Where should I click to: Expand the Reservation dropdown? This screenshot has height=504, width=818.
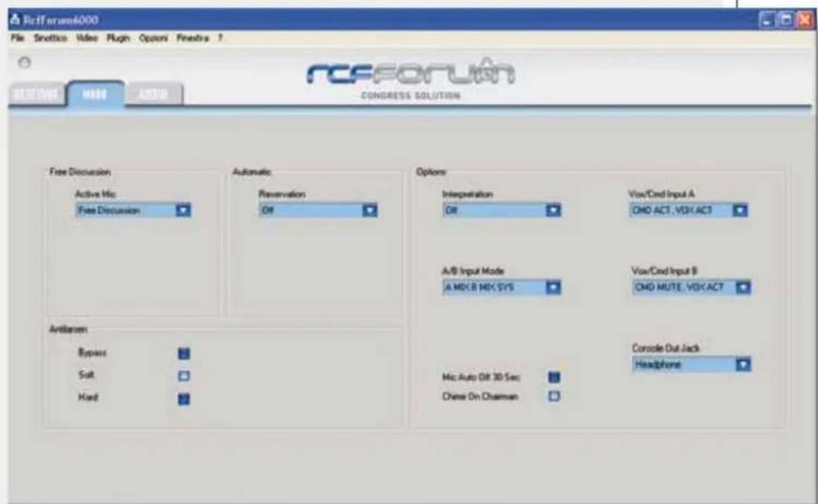click(x=318, y=211)
